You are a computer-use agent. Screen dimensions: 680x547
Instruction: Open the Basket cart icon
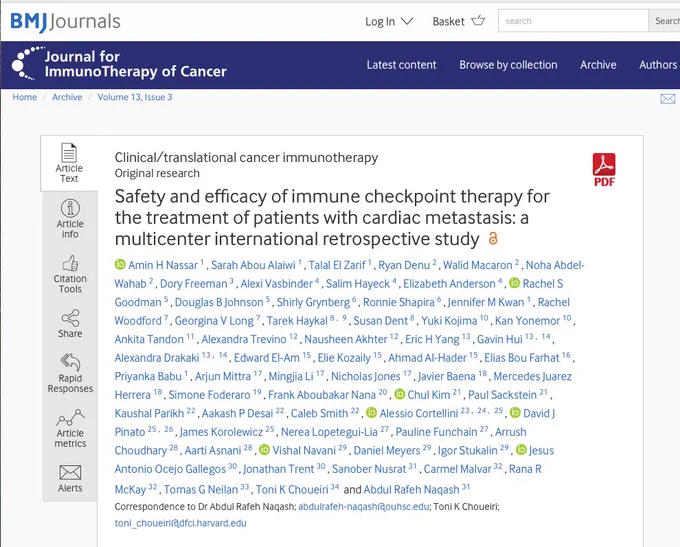click(x=478, y=20)
